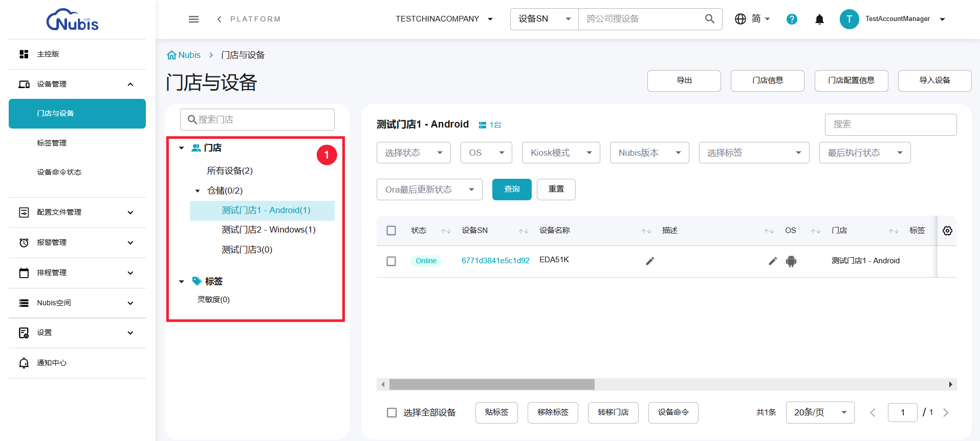Click the scrollbar left arrow
Viewport: 980px width, 441px height.
pyautogui.click(x=383, y=384)
